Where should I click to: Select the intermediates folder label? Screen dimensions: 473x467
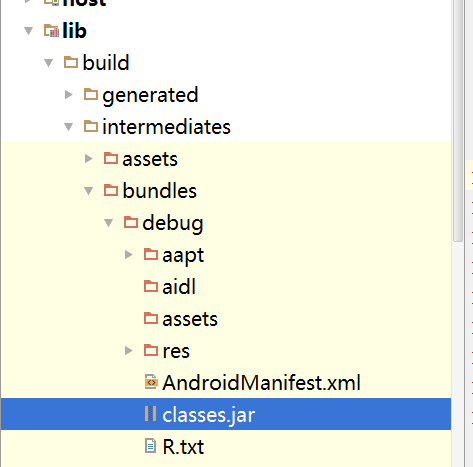pos(166,127)
